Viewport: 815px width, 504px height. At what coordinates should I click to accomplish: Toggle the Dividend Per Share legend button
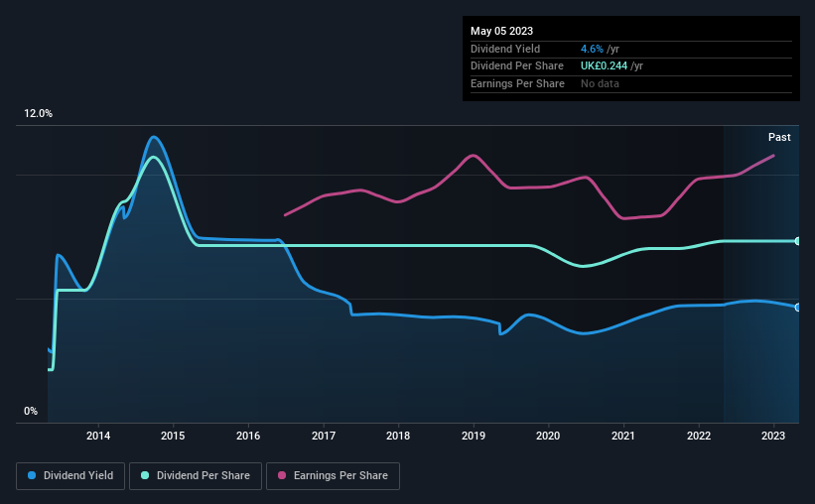[197, 476]
